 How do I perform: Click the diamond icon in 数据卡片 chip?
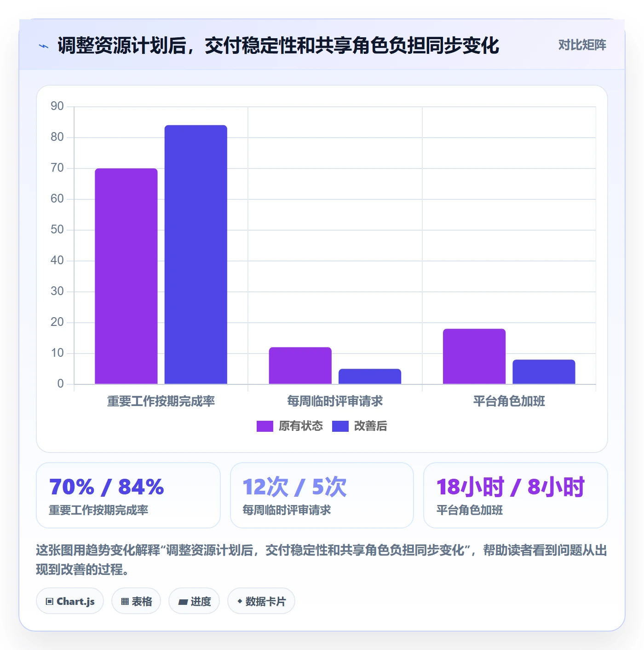tap(240, 601)
